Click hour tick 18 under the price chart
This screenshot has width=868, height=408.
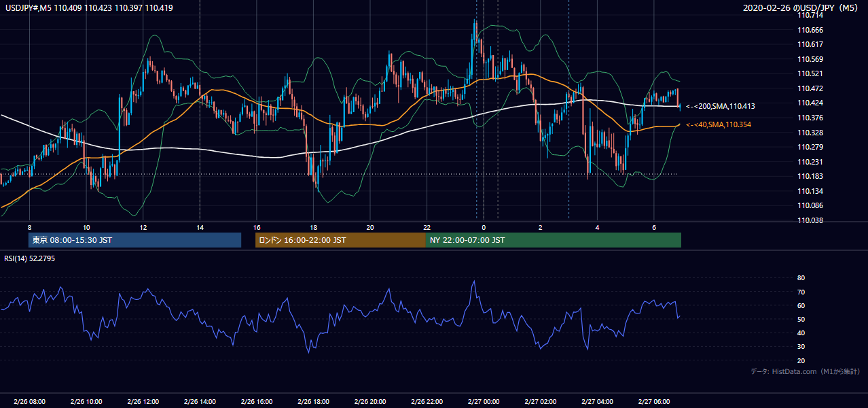pos(313,226)
